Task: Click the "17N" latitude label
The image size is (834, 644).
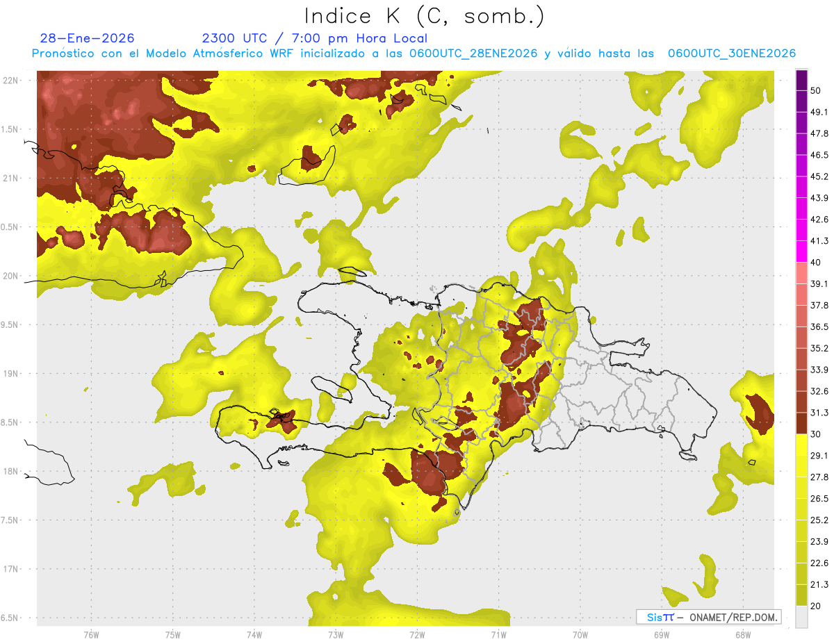Action: 12,569
